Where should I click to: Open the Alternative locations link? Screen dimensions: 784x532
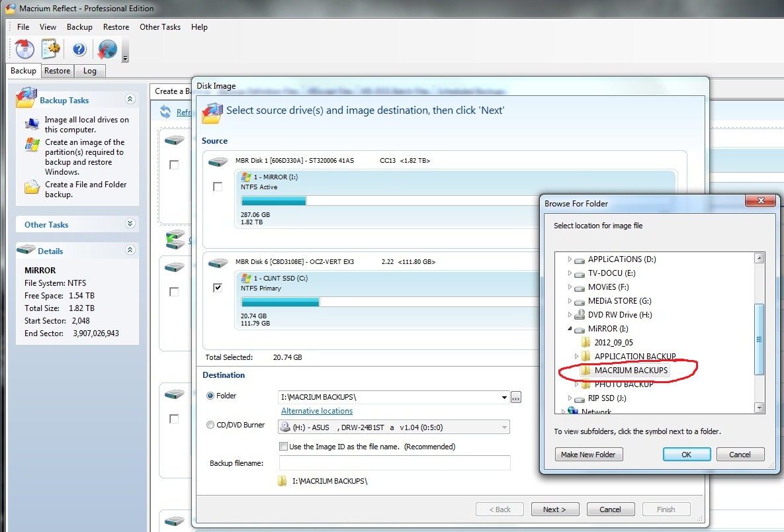coord(317,411)
